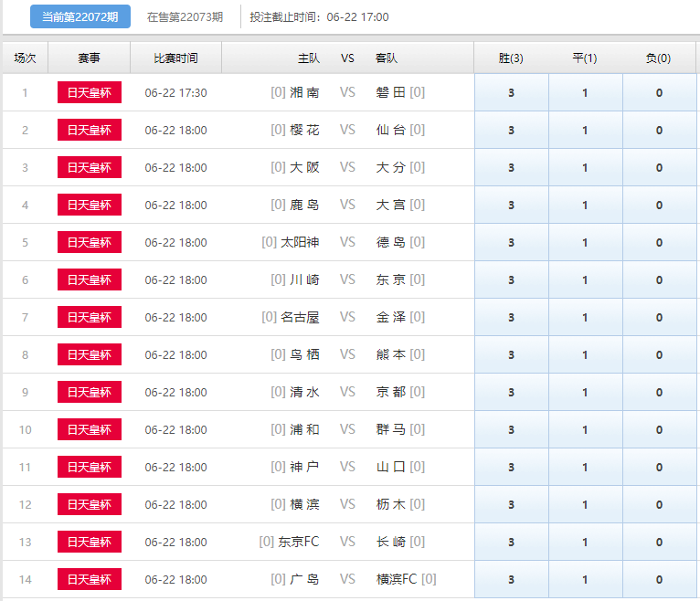
Task: Select 胜 3 for 广岛 vs 横滨FC
Action: 512,580
